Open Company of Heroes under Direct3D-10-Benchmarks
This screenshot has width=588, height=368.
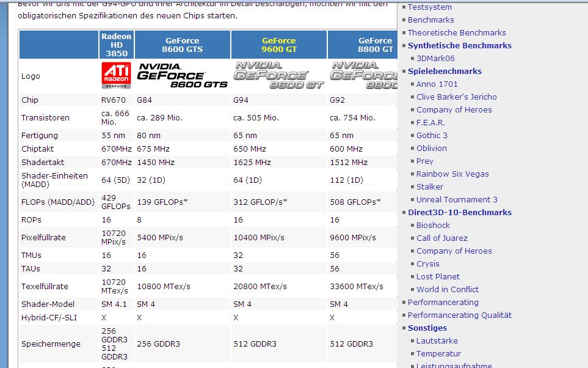tap(454, 251)
